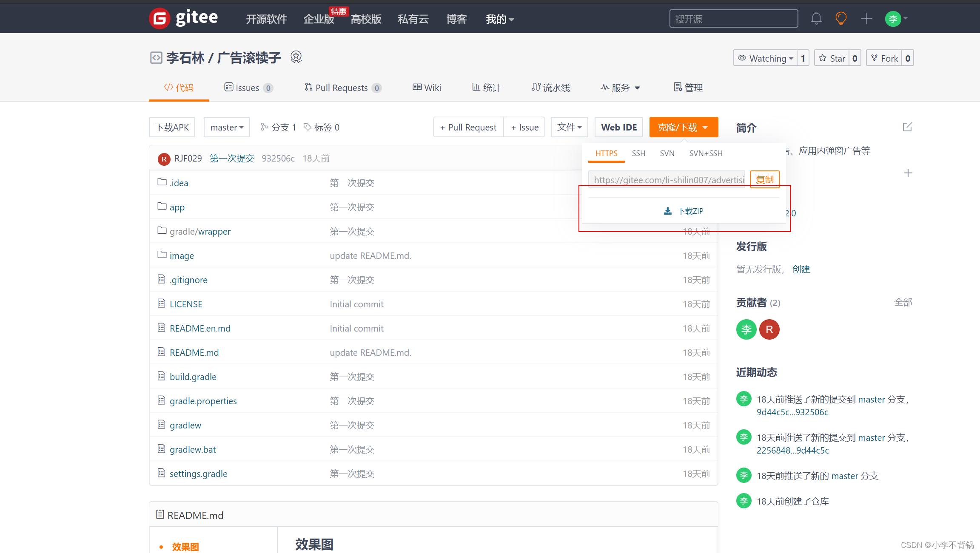Open the green user avatar menu
The image size is (980, 553).
896,19
